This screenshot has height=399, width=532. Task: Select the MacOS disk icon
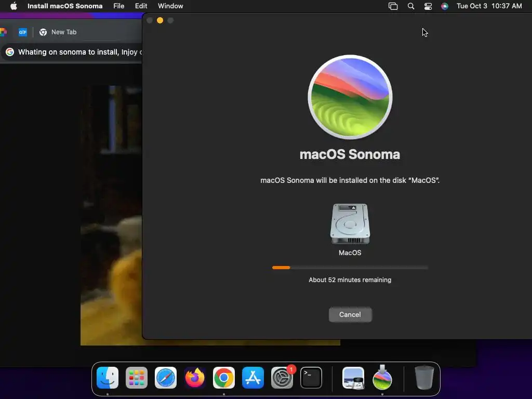click(350, 224)
